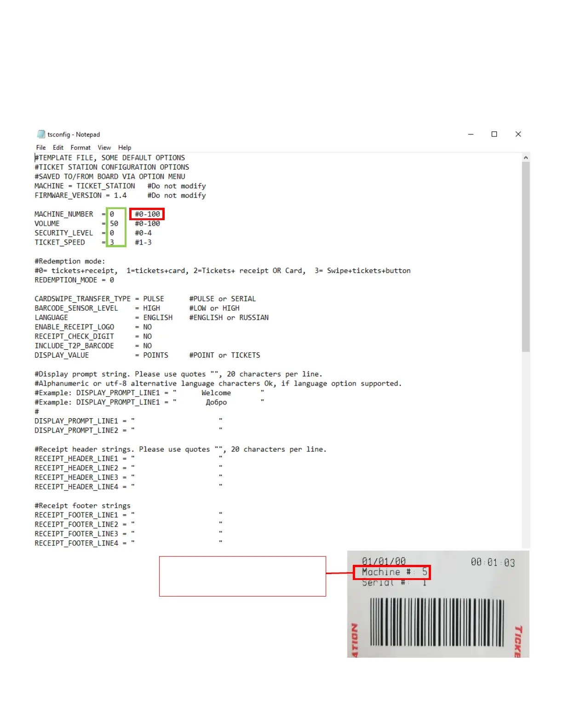Open the Help menu

125,148
